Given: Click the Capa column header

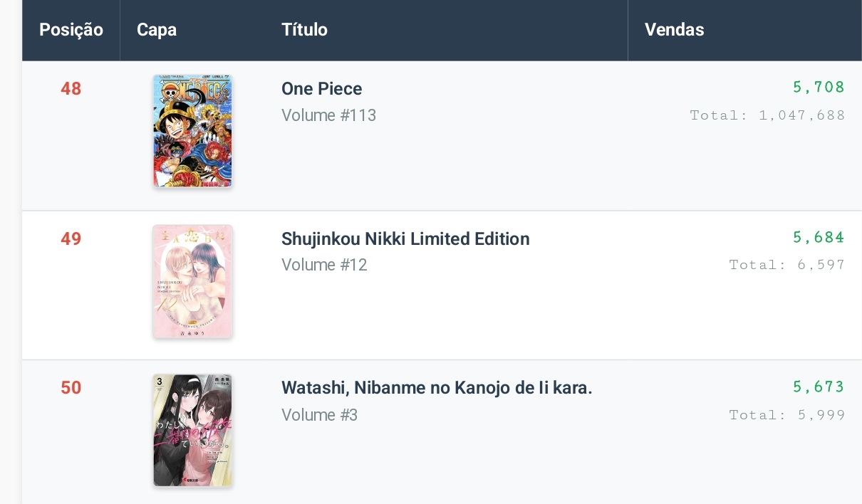Looking at the screenshot, I should point(157,30).
